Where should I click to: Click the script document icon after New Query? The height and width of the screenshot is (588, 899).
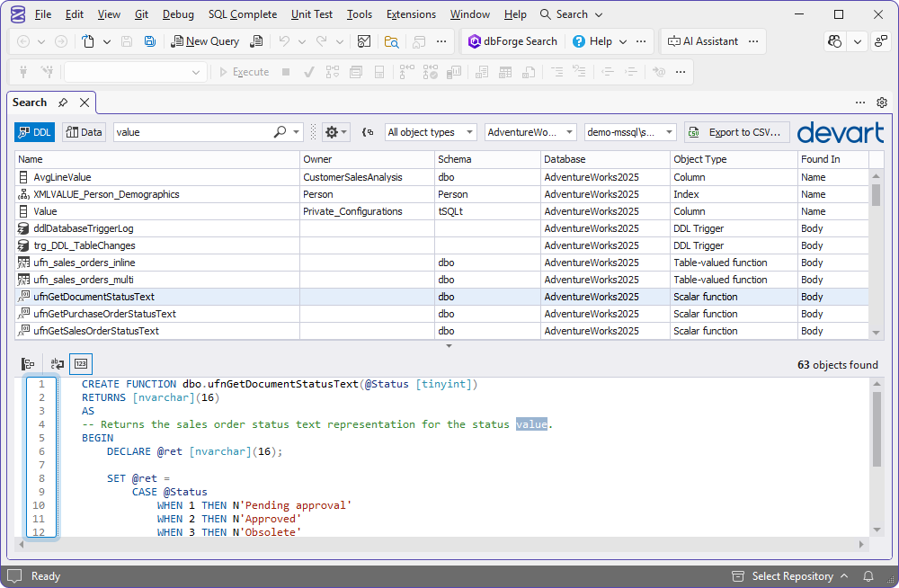point(257,41)
